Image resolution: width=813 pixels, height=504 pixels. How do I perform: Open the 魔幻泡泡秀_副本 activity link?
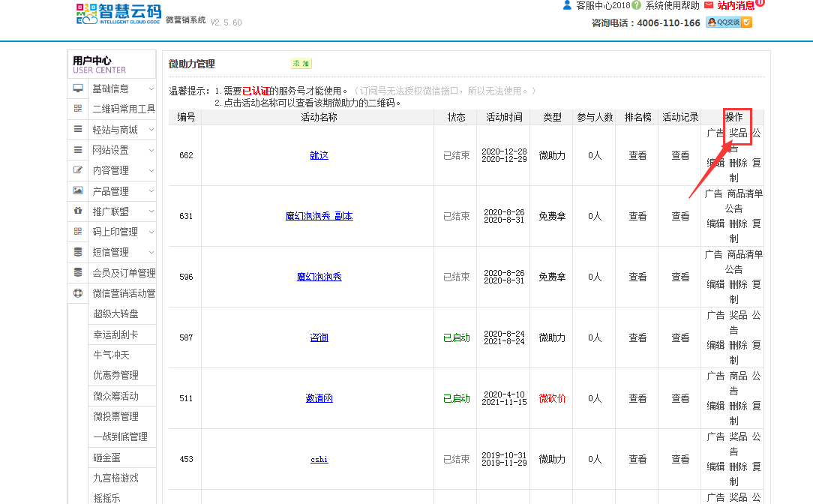[319, 216]
